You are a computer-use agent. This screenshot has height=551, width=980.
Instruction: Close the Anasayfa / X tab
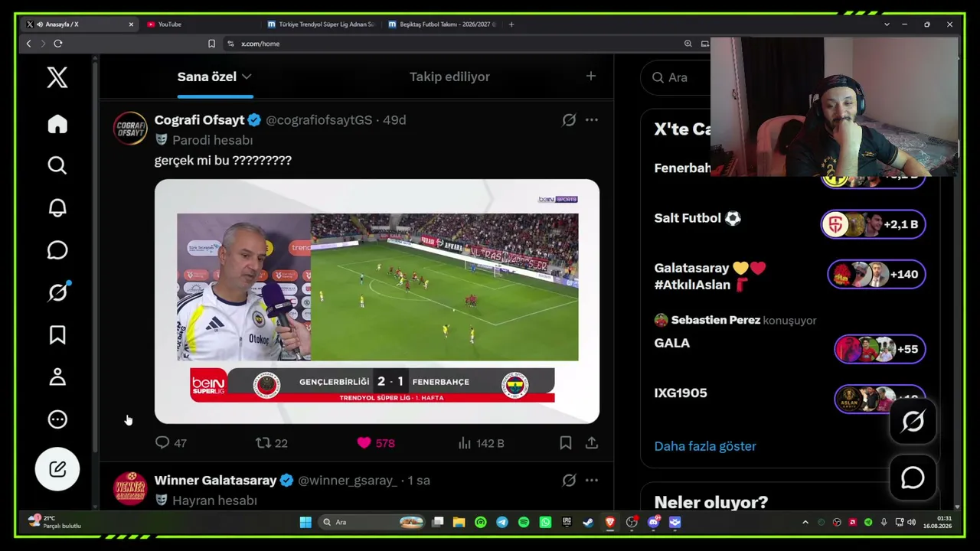pos(131,24)
